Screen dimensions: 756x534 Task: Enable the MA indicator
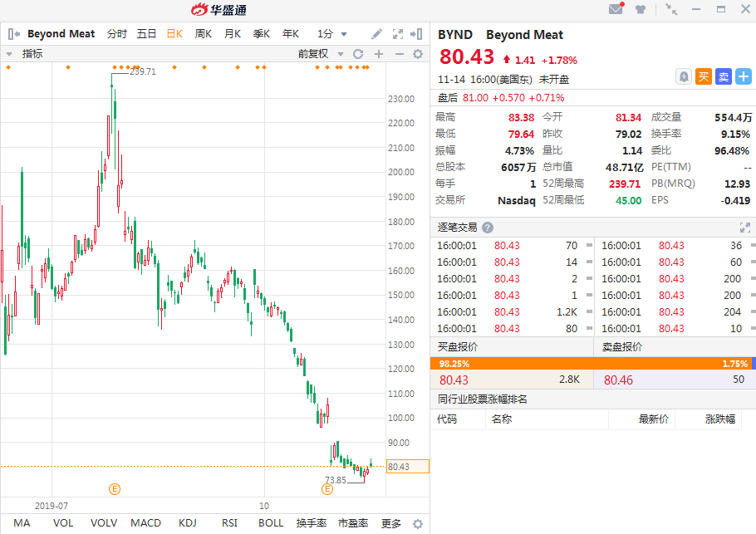[22, 523]
